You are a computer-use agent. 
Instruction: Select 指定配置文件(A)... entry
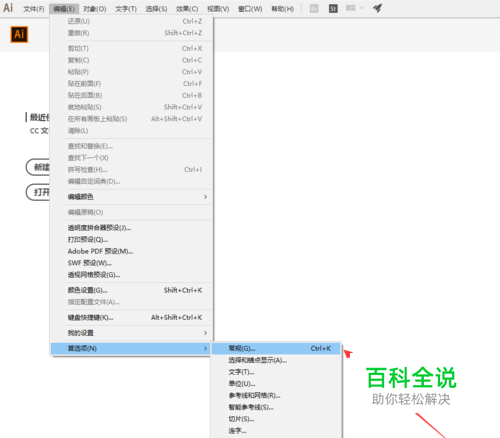click(132, 302)
